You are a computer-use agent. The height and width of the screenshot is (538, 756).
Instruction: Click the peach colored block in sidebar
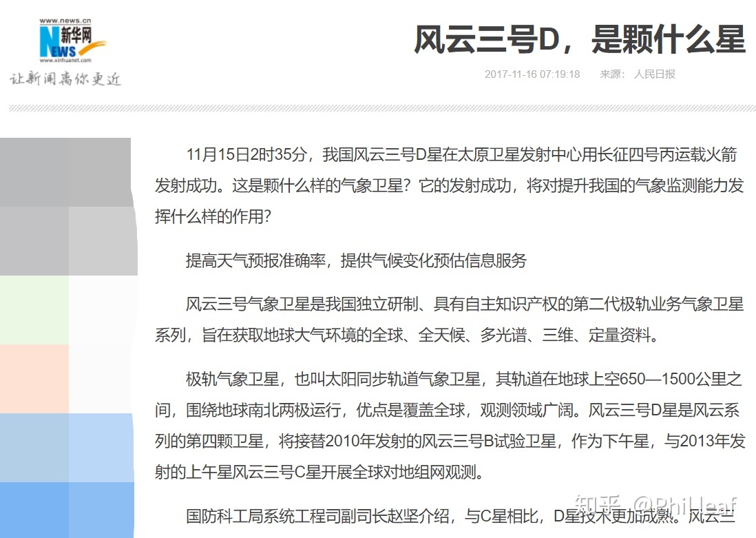(34, 379)
